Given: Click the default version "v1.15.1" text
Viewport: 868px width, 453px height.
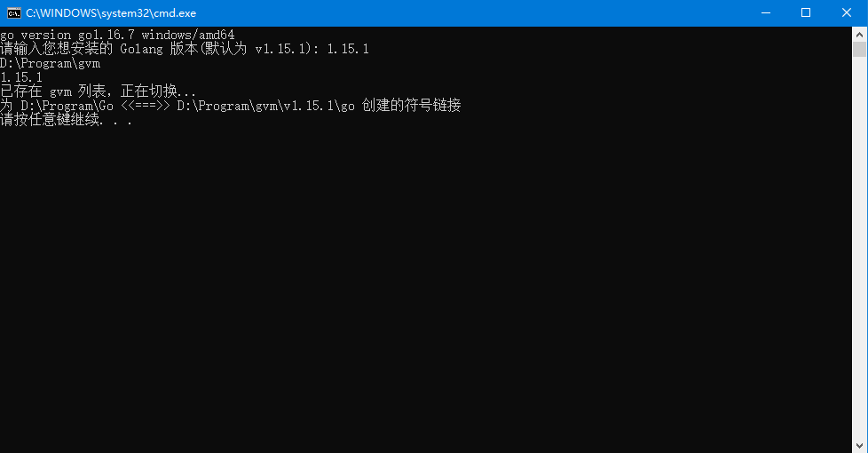Looking at the screenshot, I should pos(280,49).
